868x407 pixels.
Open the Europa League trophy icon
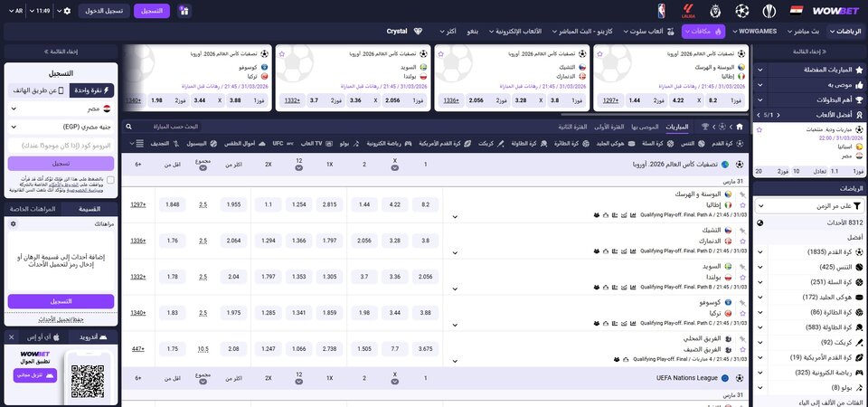coord(769,11)
